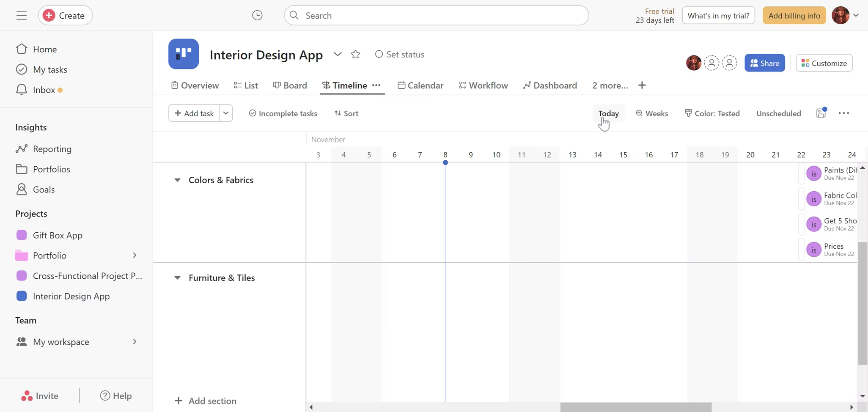Click second empty member placeholder icon
This screenshot has height=412, width=868.
pyautogui.click(x=729, y=63)
